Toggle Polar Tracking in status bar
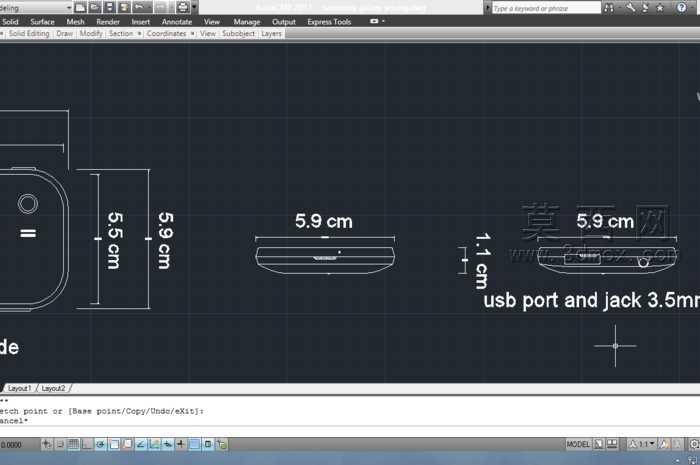 100,444
